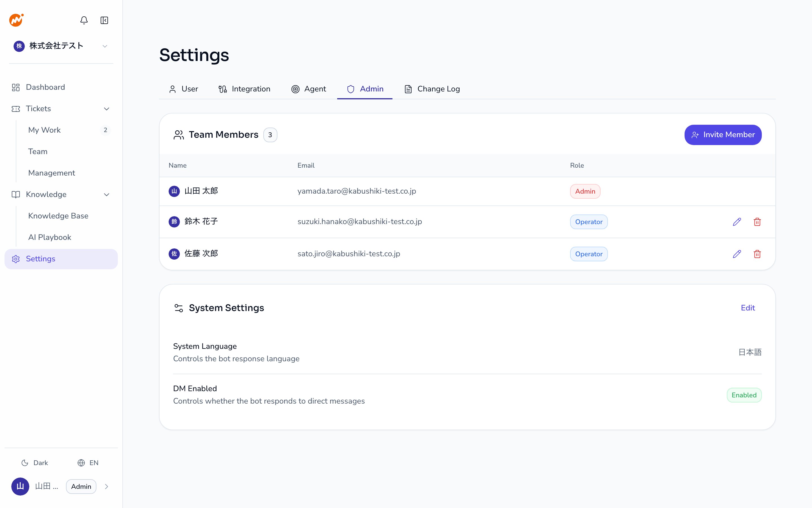This screenshot has width=812, height=508.
Task: Click the Email column header
Action: tap(306, 165)
